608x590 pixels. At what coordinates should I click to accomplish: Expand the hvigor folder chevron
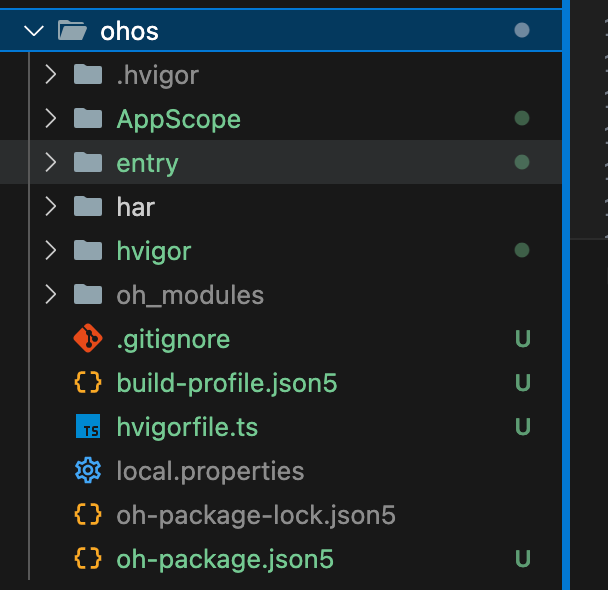(50, 251)
